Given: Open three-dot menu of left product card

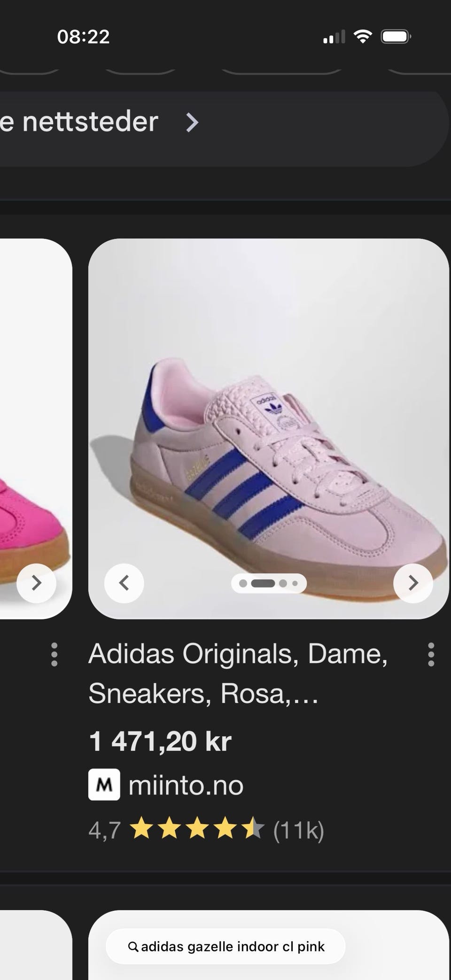Looking at the screenshot, I should click(54, 655).
